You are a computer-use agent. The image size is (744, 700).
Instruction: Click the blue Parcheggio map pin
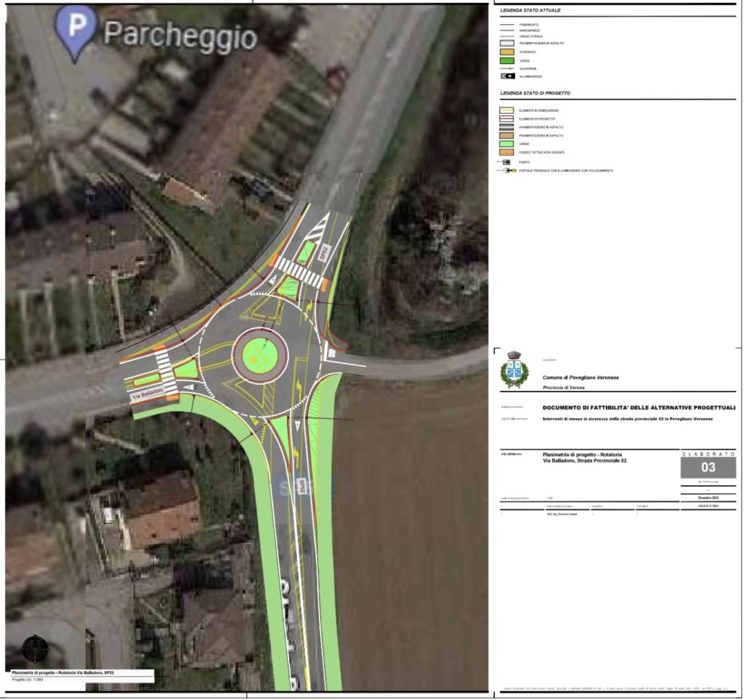[78, 29]
